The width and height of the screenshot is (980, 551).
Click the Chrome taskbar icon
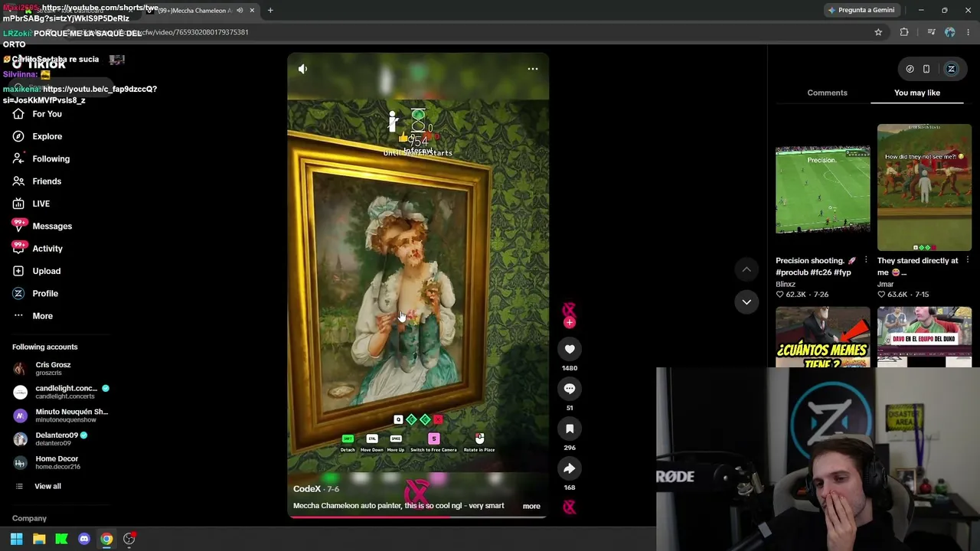tap(106, 539)
